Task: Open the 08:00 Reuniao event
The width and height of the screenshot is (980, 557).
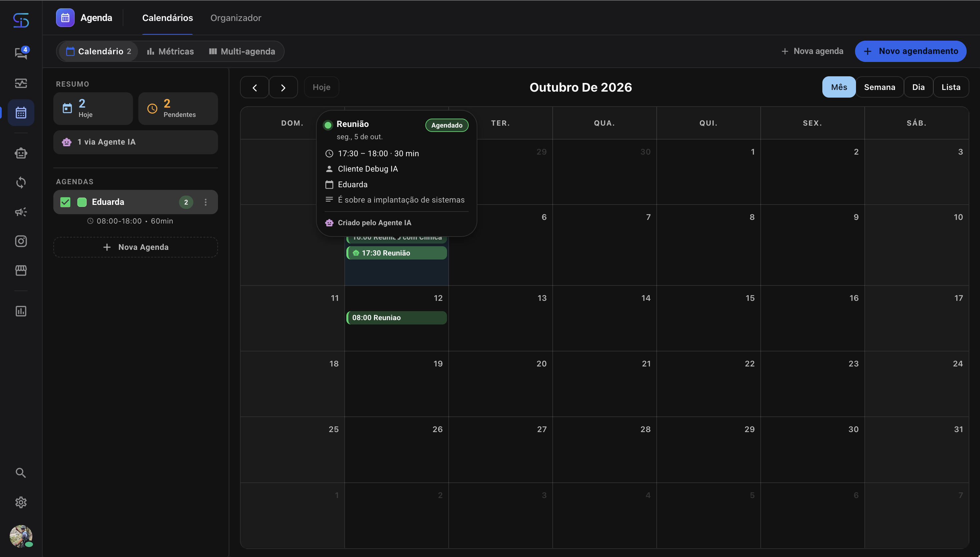Action: pyautogui.click(x=396, y=318)
